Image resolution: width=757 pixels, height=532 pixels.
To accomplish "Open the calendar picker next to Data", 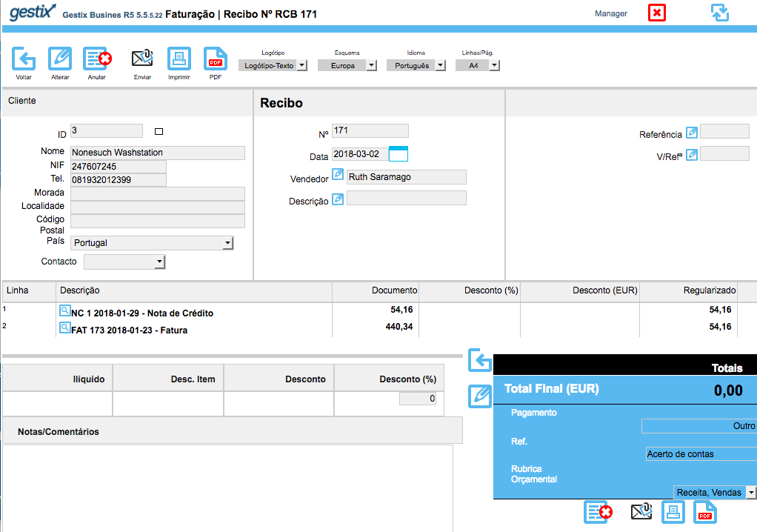I will click(398, 154).
